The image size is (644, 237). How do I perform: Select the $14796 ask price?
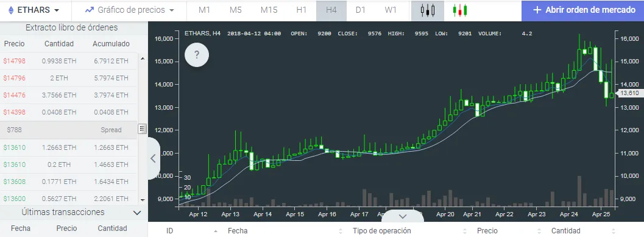click(15, 78)
